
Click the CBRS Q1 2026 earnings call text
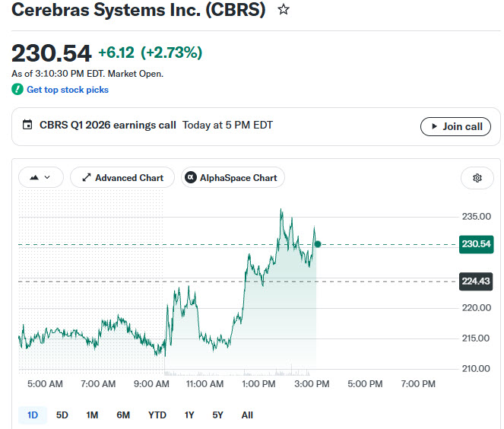(108, 125)
